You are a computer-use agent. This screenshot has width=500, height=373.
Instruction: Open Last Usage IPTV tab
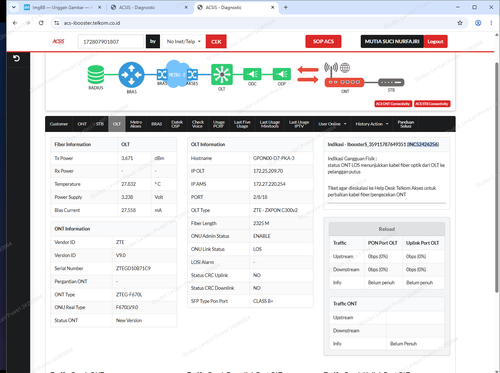299,124
